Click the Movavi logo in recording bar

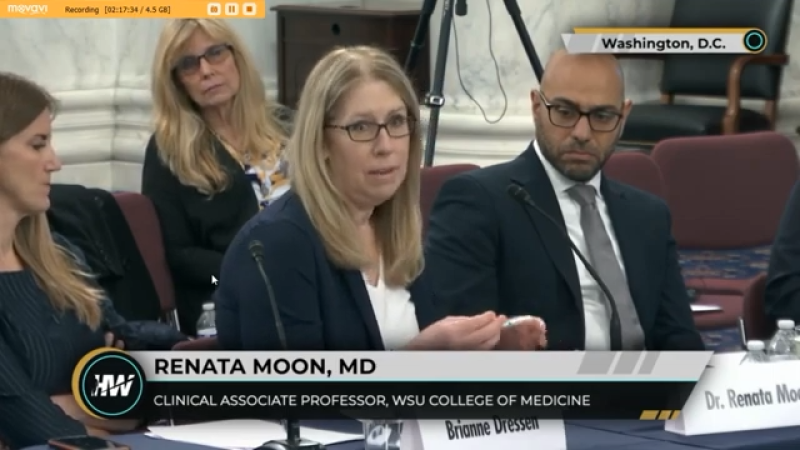pyautogui.click(x=28, y=9)
